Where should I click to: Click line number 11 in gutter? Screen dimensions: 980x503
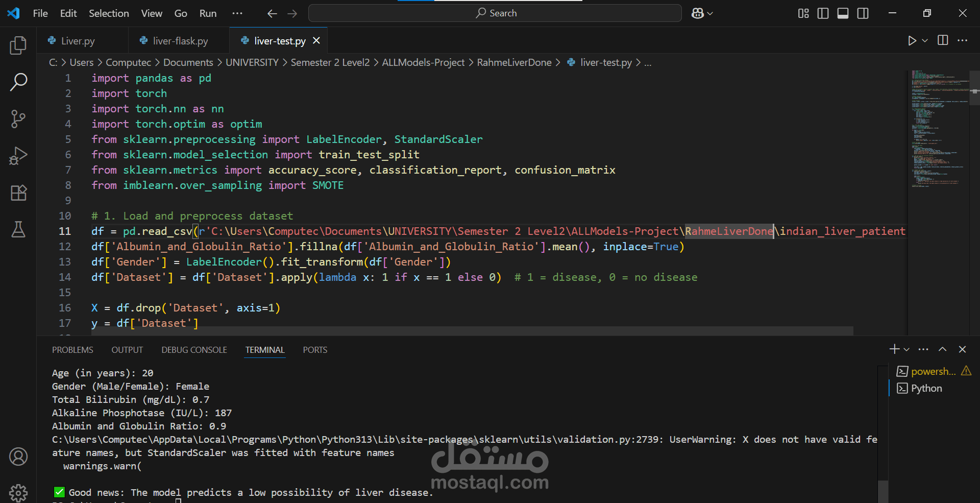point(65,231)
